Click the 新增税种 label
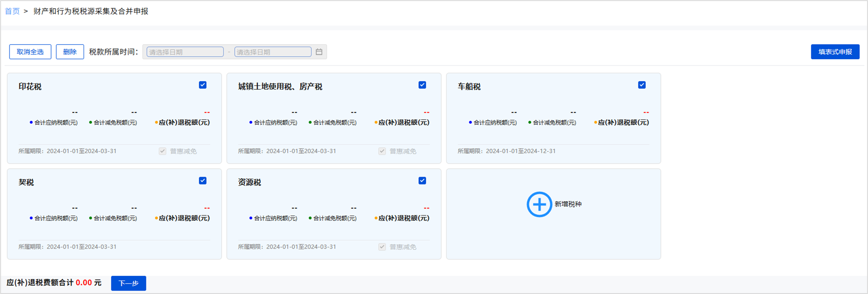Viewport: 868px width, 294px height. [568, 204]
